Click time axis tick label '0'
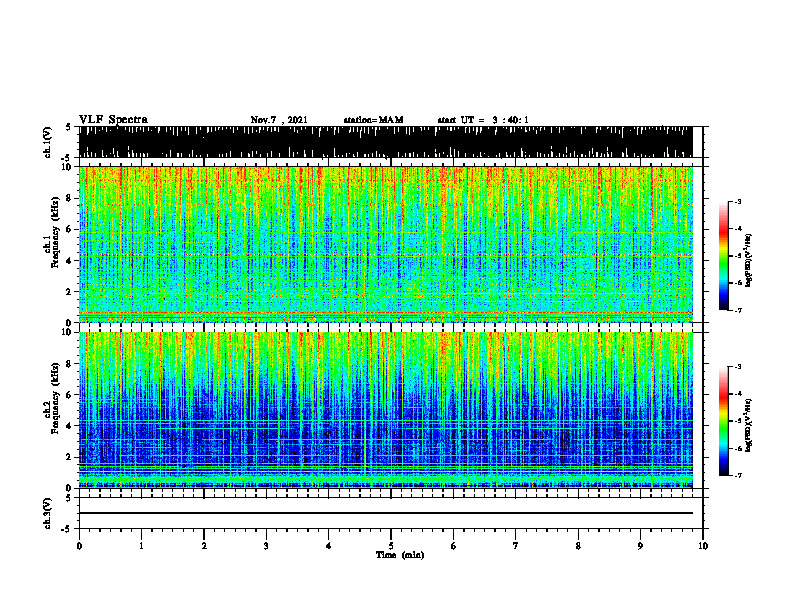Image resolution: width=792 pixels, height=612 pixels. (x=79, y=546)
